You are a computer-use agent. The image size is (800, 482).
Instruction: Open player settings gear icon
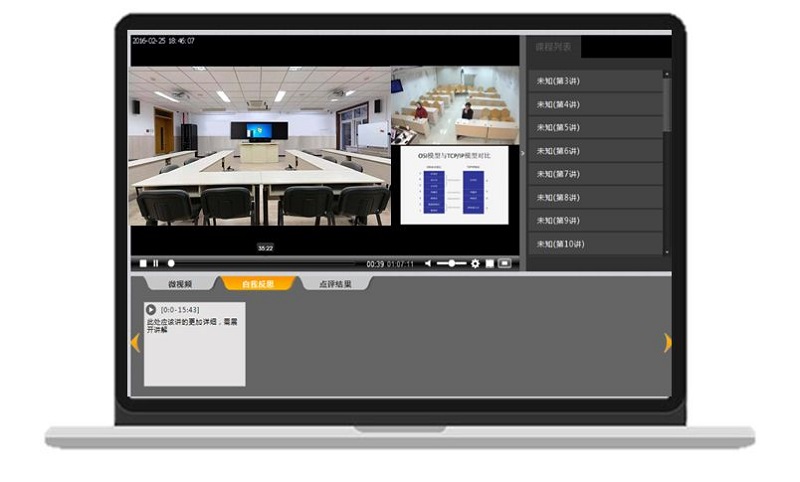click(475, 263)
